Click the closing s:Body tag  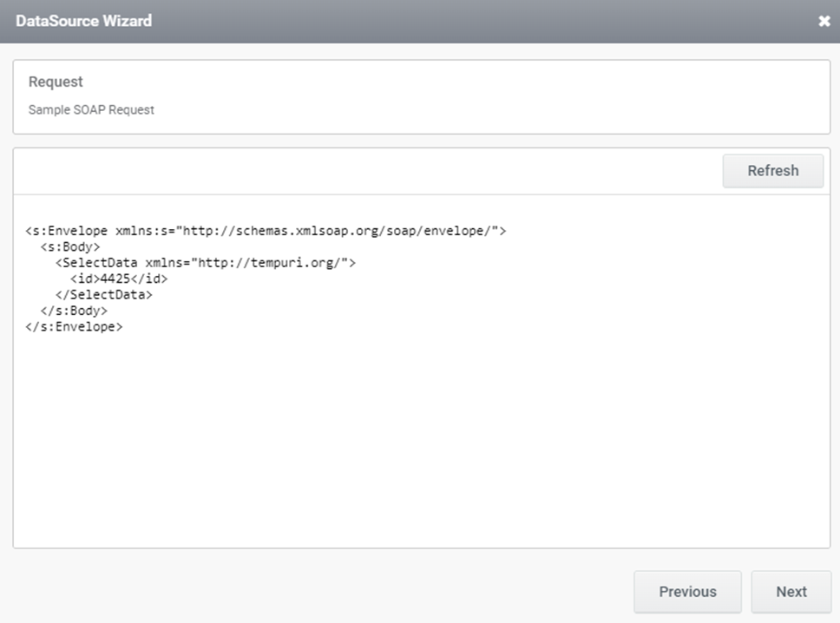[74, 311]
